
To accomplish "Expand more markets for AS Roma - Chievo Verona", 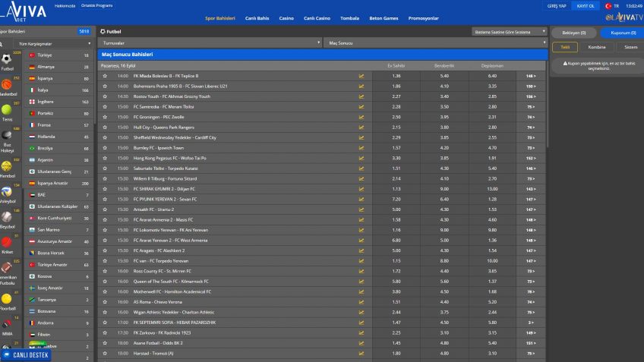I will 531,302.
